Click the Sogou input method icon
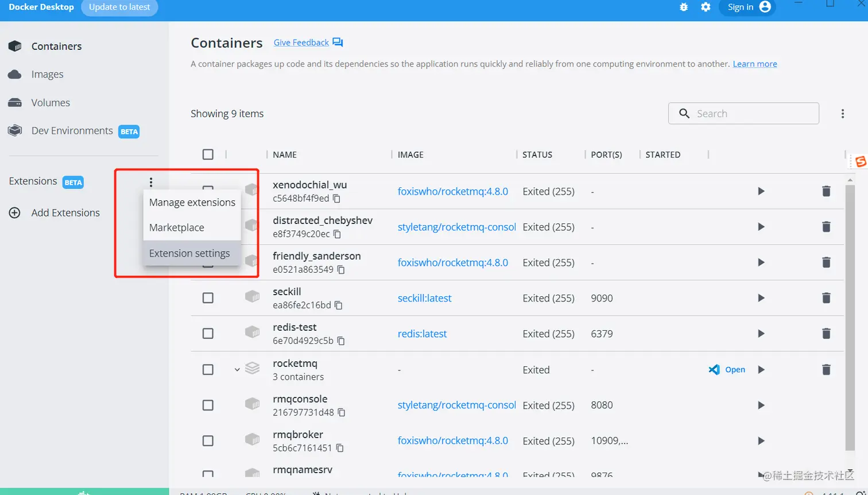The image size is (868, 495). click(x=860, y=162)
